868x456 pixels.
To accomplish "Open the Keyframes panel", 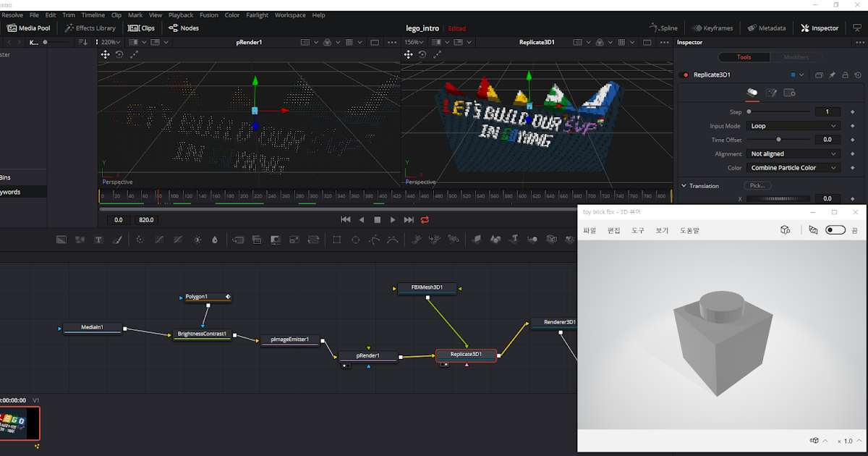I will [x=711, y=28].
